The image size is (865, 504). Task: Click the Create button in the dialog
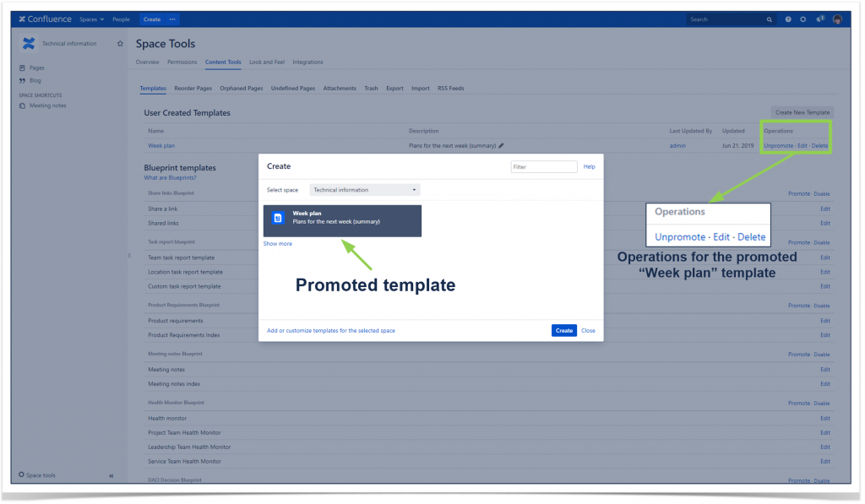point(563,330)
